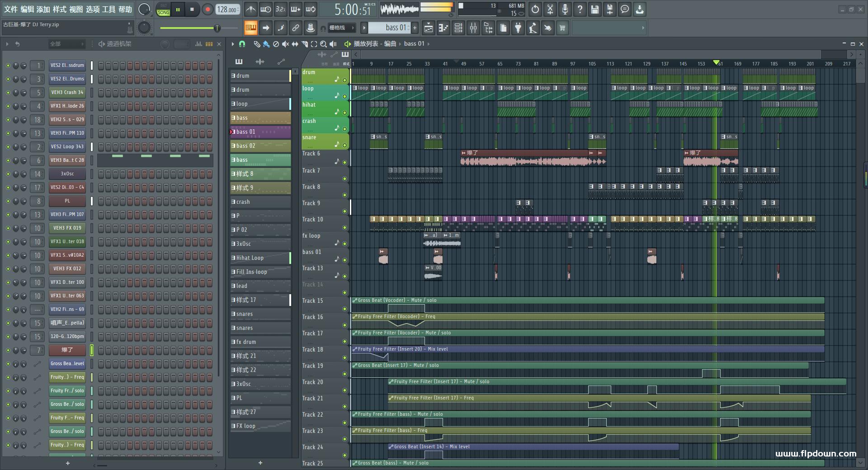Select the playlist paint brush tool
Image resolution: width=868 pixels, height=470 pixels.
tap(266, 44)
